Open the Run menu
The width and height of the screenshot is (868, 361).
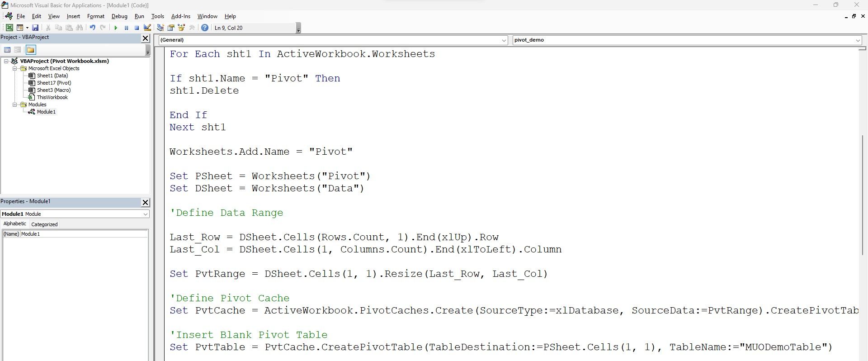coord(139,16)
